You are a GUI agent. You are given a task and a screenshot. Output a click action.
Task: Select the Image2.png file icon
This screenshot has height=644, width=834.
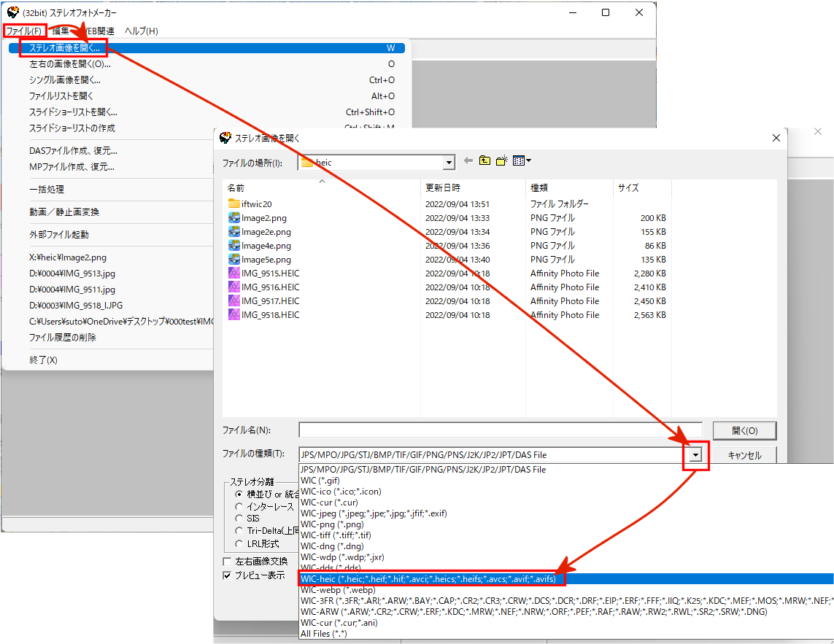coord(234,218)
